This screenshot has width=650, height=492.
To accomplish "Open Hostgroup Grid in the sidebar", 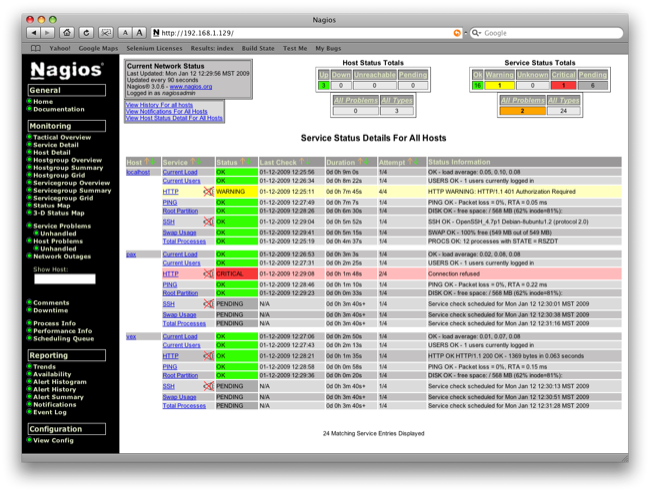I will pos(59,175).
